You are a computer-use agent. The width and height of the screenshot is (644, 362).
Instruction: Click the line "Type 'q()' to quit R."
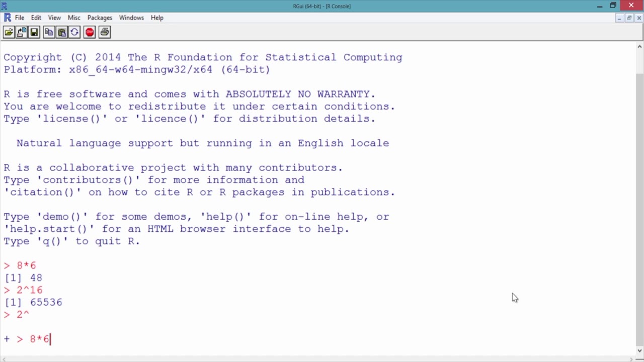(x=72, y=241)
